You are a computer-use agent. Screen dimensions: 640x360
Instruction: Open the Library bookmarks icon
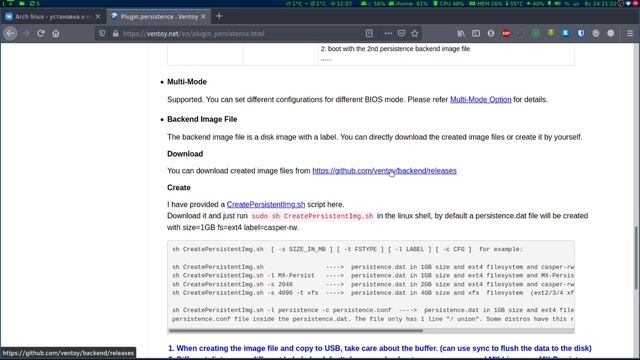(461, 33)
